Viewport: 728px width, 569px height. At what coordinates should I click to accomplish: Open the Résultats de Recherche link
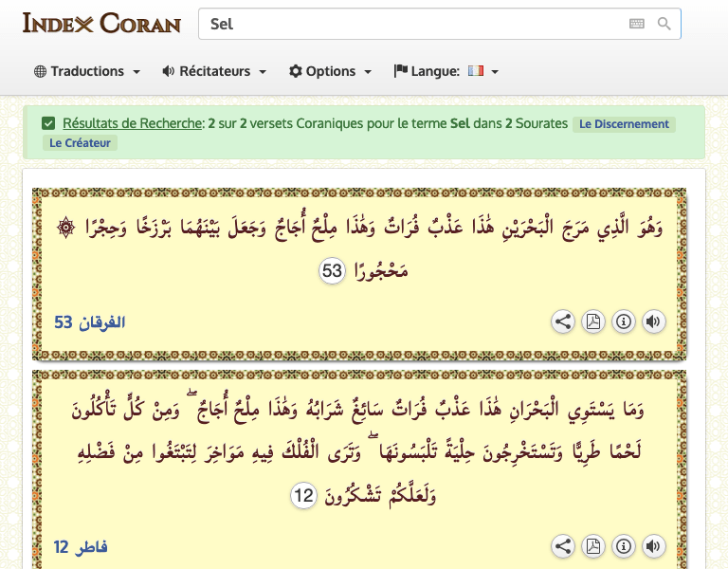tap(133, 123)
